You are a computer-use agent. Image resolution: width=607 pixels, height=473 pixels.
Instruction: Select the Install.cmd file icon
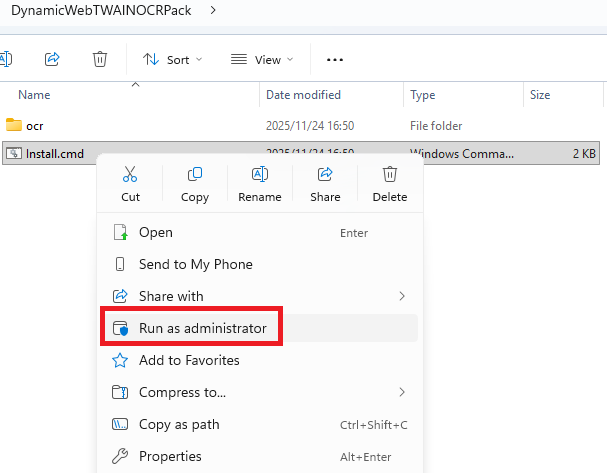(14, 153)
